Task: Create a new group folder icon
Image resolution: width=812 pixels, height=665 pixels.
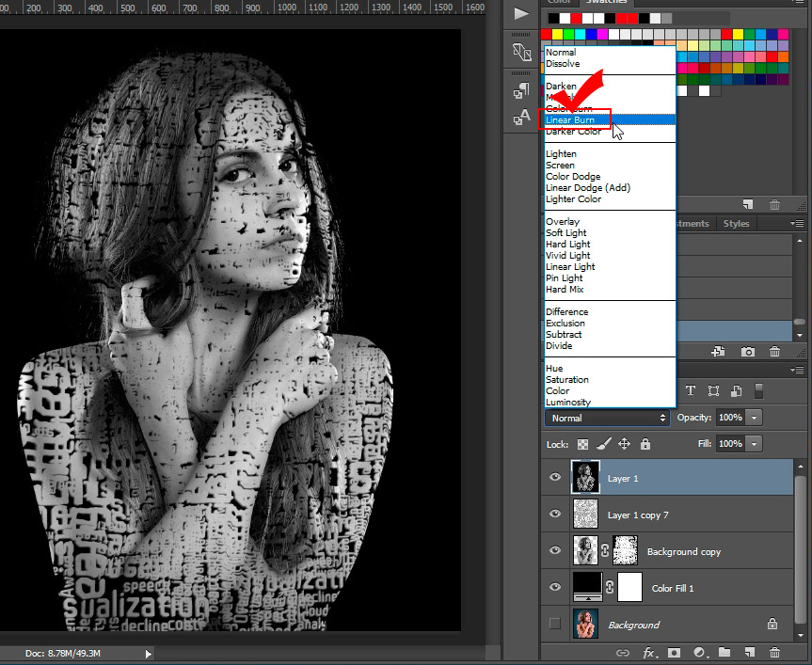Action: [x=724, y=652]
